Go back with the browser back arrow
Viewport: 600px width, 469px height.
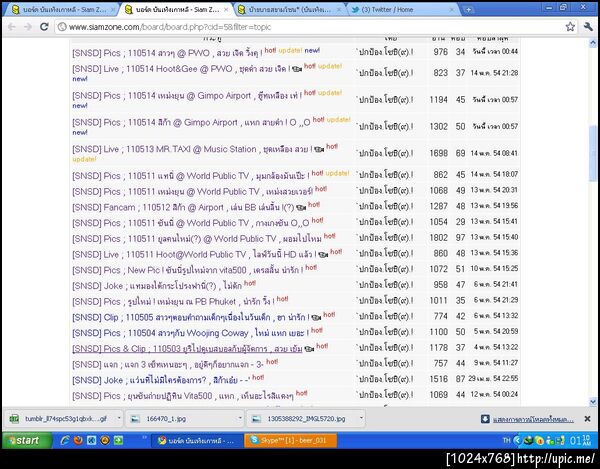coord(11,27)
